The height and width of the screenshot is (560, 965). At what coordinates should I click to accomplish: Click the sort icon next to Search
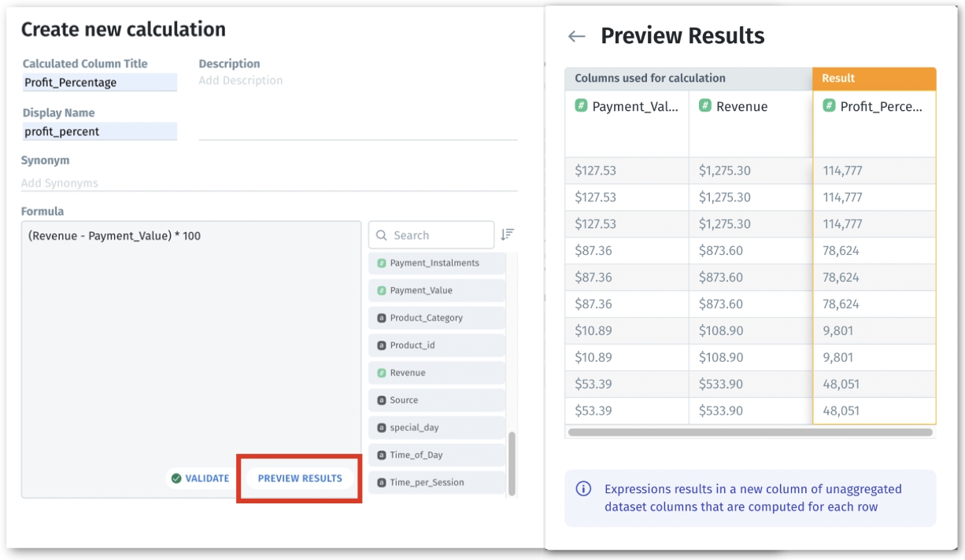point(508,234)
